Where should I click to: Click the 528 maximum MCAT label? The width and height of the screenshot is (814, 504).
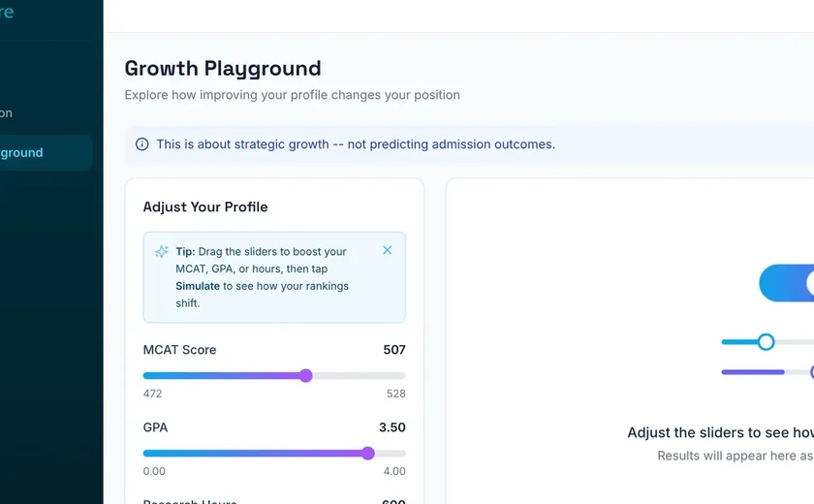click(396, 394)
